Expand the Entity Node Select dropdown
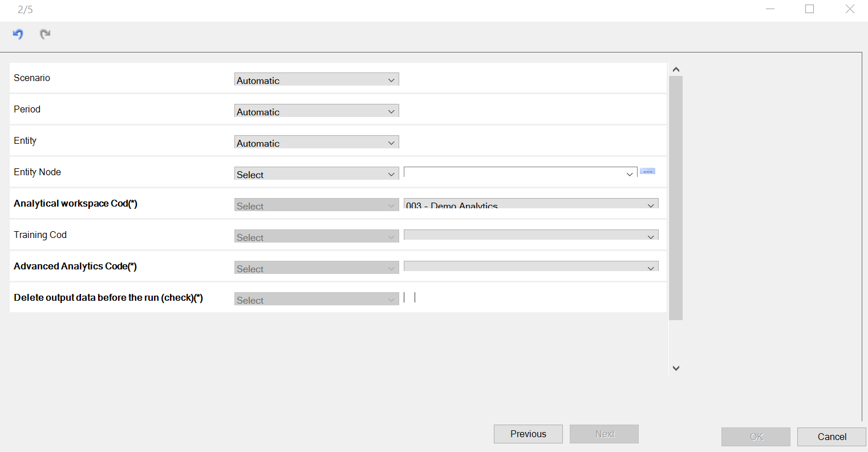868x452 pixels. 317,173
